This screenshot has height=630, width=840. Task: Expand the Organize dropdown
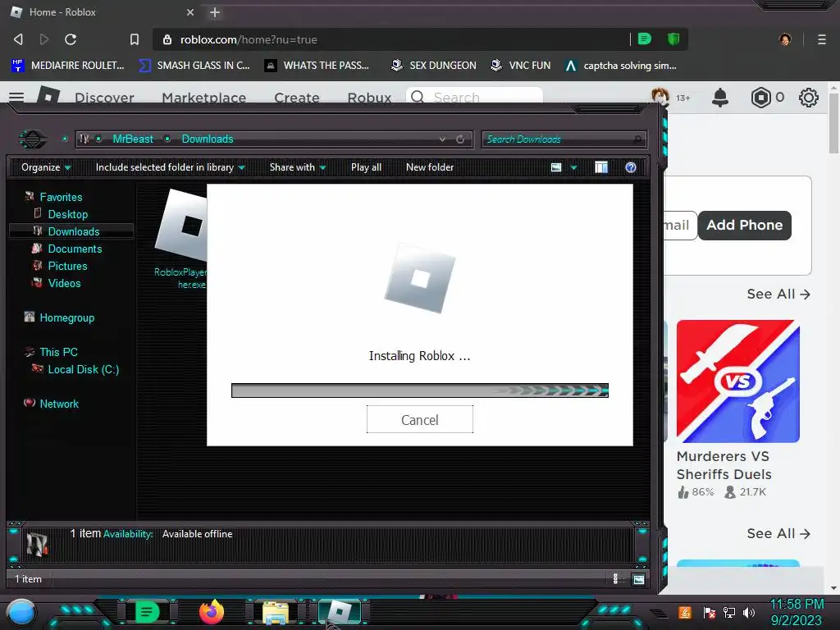click(x=46, y=167)
